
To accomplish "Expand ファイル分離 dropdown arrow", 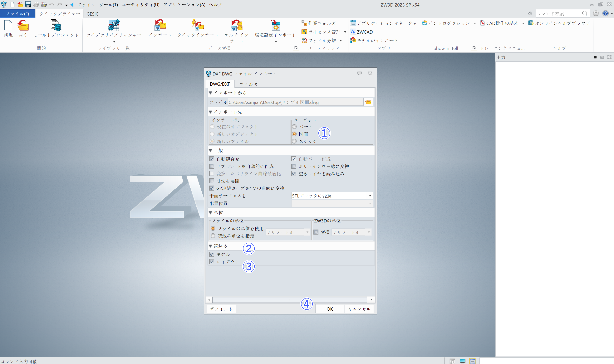I will 341,41.
